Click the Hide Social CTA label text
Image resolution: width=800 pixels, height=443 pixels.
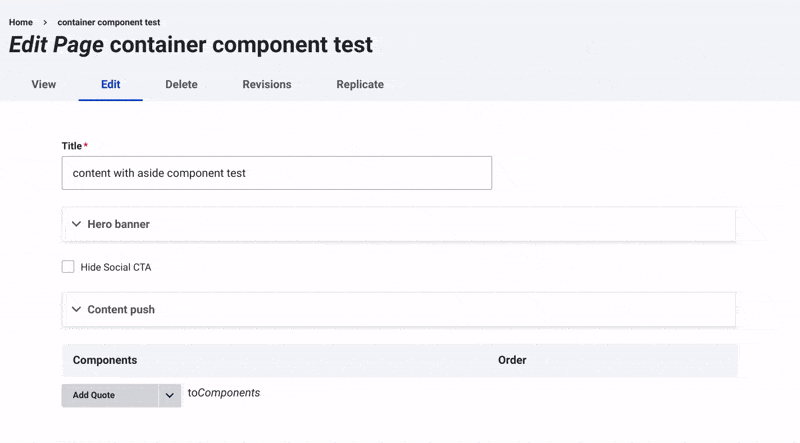click(116, 267)
